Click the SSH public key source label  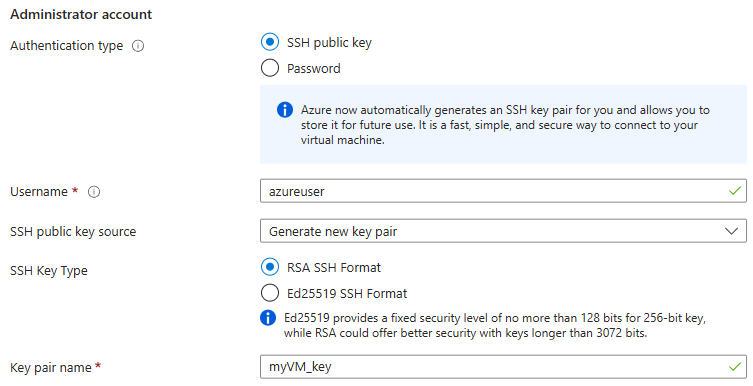(73, 232)
